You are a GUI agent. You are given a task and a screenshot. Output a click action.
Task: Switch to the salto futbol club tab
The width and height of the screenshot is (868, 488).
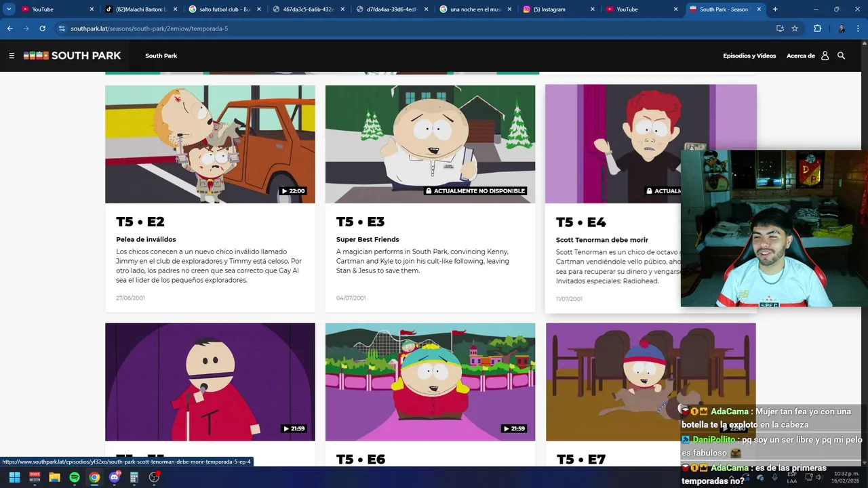coord(224,9)
